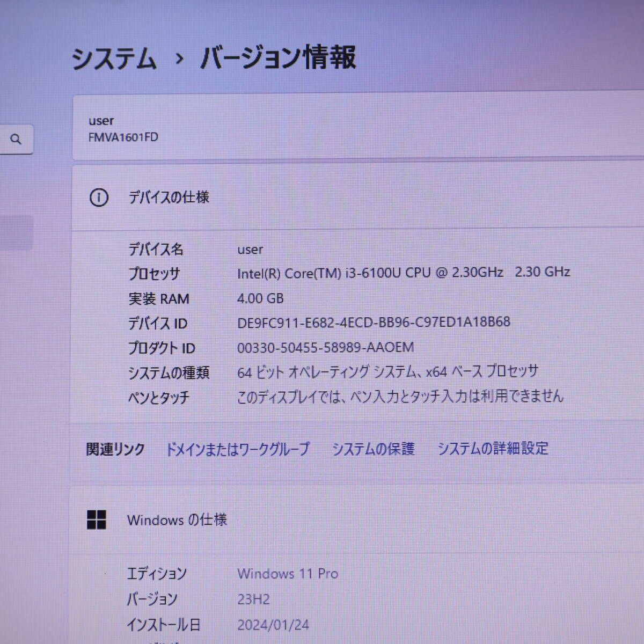Viewport: 644px width, 644px height.
Task: Select the 64 ビット オペレーティング システム value
Action: [x=387, y=371]
